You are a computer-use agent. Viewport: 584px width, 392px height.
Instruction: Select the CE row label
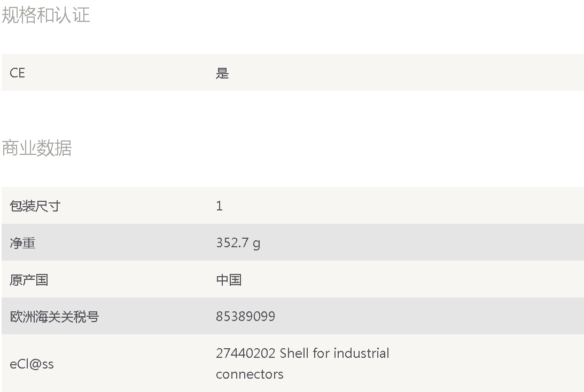click(x=18, y=73)
